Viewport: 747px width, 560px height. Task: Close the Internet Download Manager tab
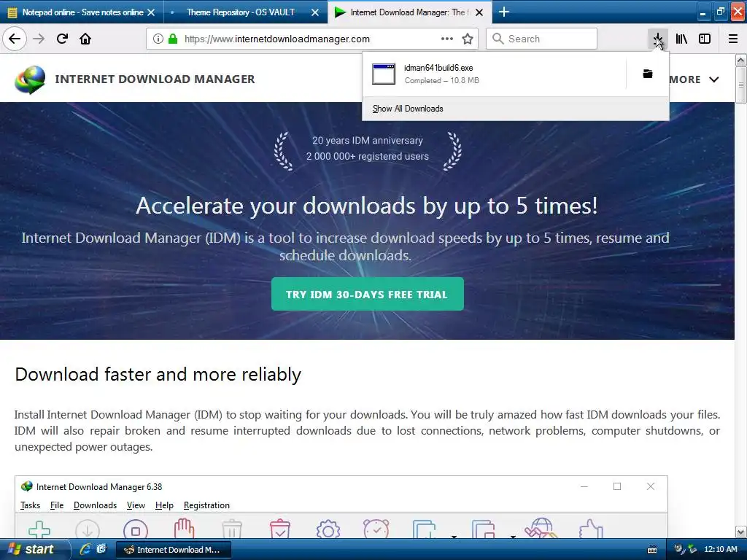pos(480,12)
